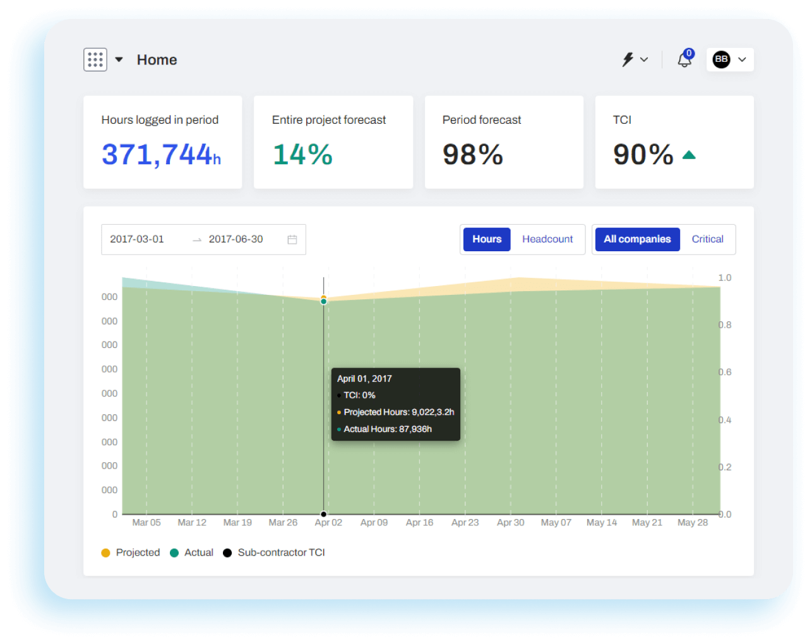Click the green upward arrow beside TCI 90%
Image resolution: width=812 pixels, height=644 pixels.
pyautogui.click(x=690, y=153)
